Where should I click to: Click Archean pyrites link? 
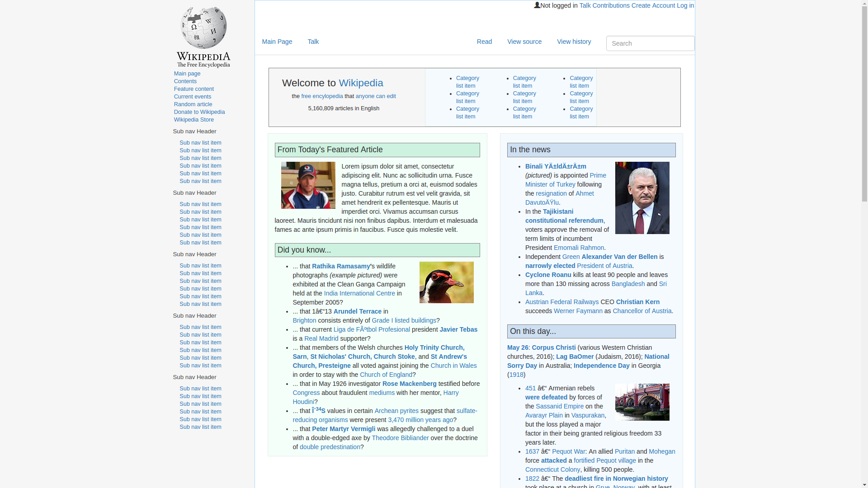396,411
